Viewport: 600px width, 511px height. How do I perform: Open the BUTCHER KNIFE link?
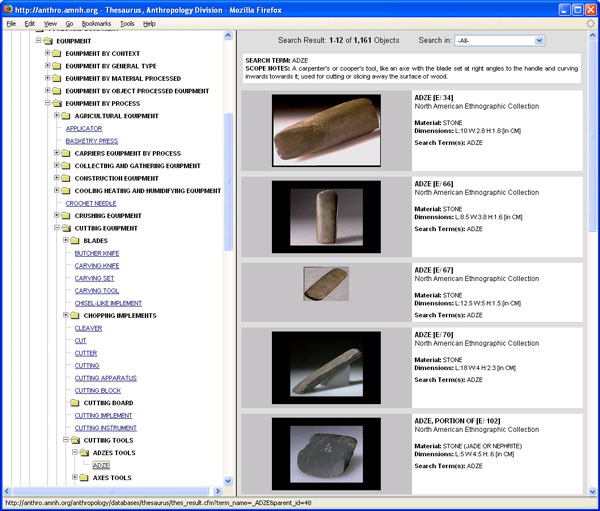[97, 254]
